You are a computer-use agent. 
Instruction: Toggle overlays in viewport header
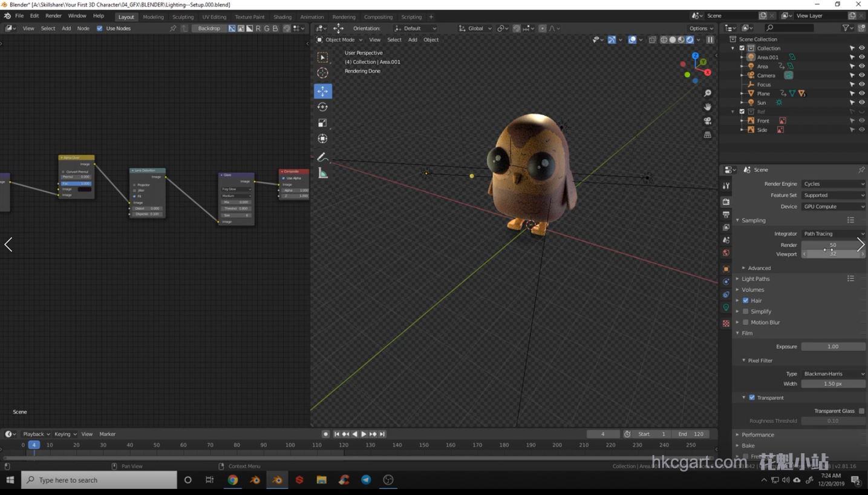tap(632, 40)
